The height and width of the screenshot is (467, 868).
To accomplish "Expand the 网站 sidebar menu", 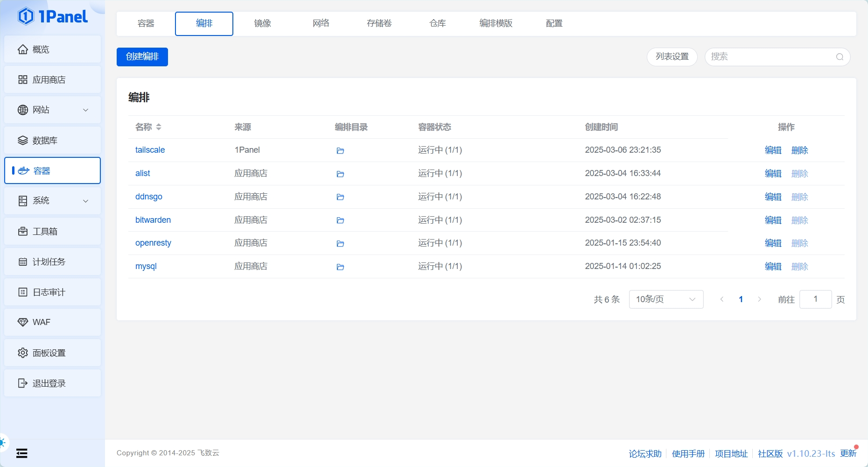I will pos(52,110).
